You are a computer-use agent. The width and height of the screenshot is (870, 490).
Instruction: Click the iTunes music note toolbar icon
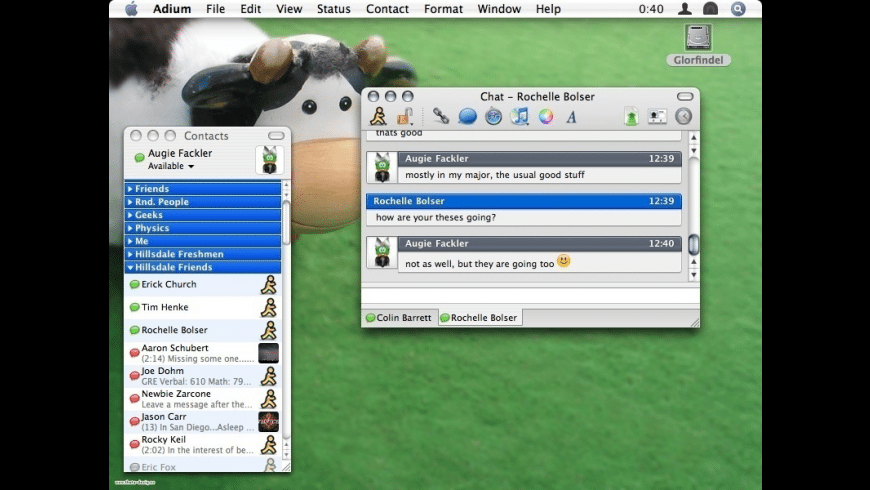[x=519, y=117]
